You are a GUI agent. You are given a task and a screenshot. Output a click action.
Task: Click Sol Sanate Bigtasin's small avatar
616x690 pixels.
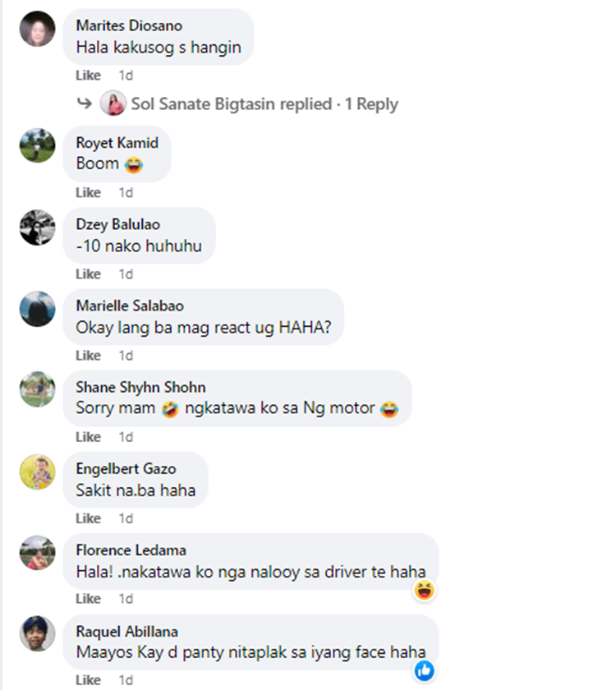pyautogui.click(x=113, y=103)
